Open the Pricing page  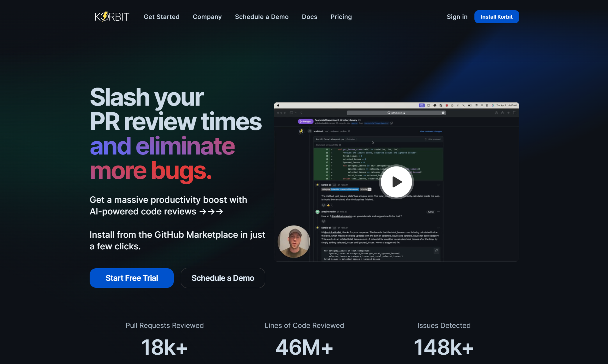(341, 17)
